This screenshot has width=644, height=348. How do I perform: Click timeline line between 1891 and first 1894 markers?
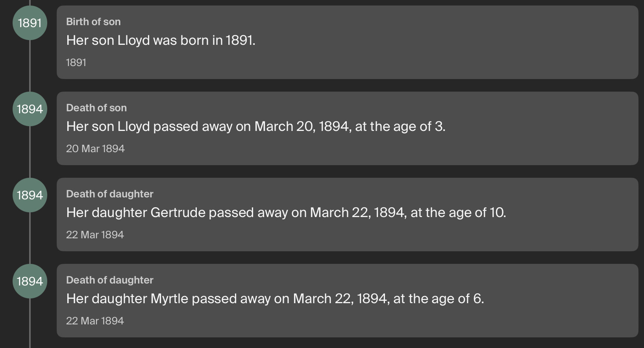click(30, 66)
